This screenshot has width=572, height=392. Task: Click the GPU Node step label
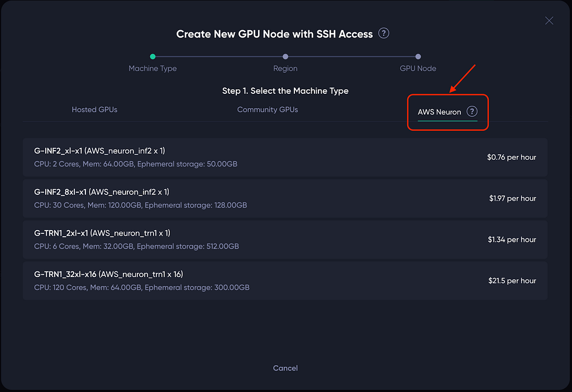[x=418, y=69]
